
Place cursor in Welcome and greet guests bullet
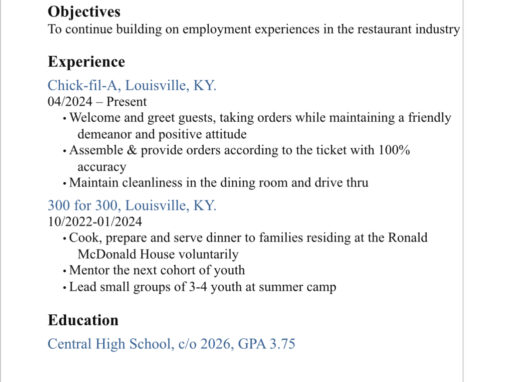click(x=260, y=118)
